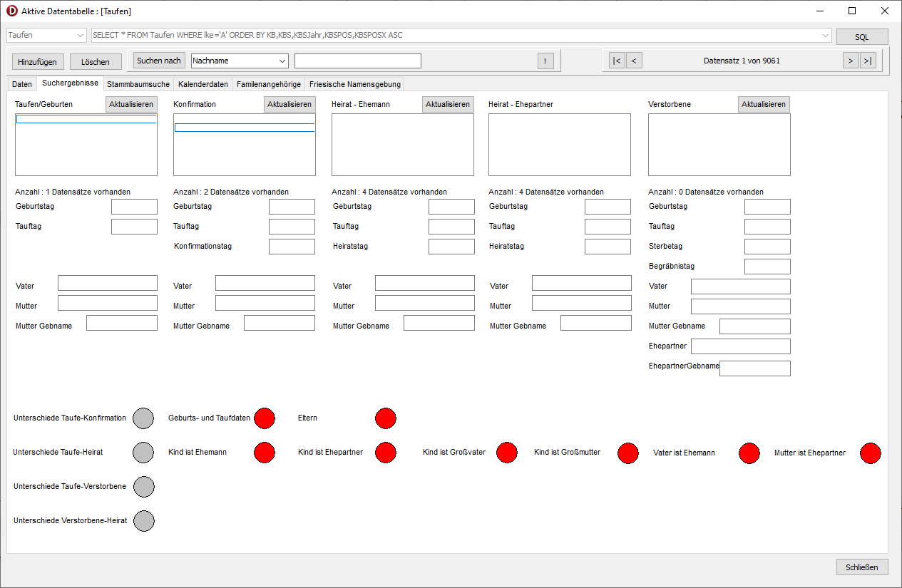Jump to last record navigation button
Viewport: 902px width, 588px height.
(868, 61)
